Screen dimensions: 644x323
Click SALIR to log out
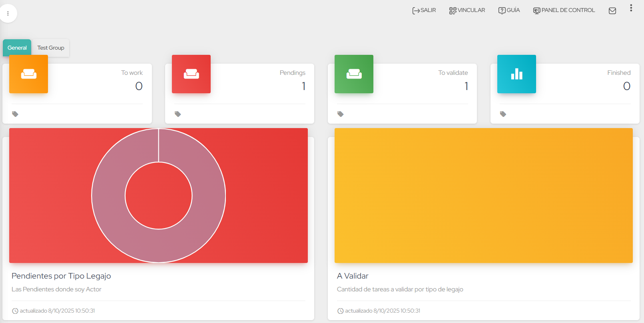[x=424, y=10]
